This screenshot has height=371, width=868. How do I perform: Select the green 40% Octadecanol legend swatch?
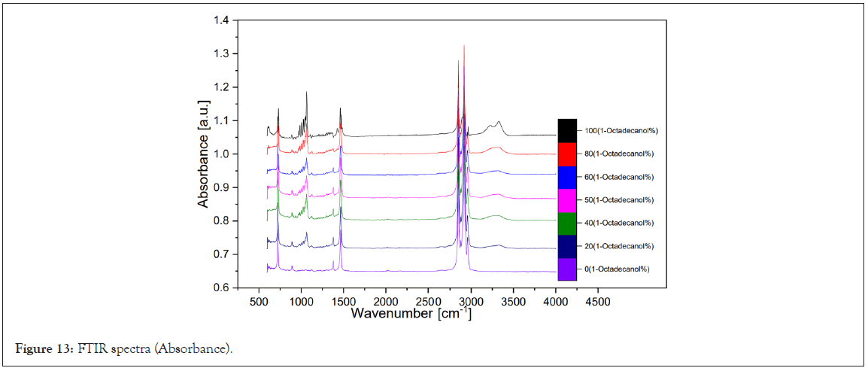pos(567,223)
